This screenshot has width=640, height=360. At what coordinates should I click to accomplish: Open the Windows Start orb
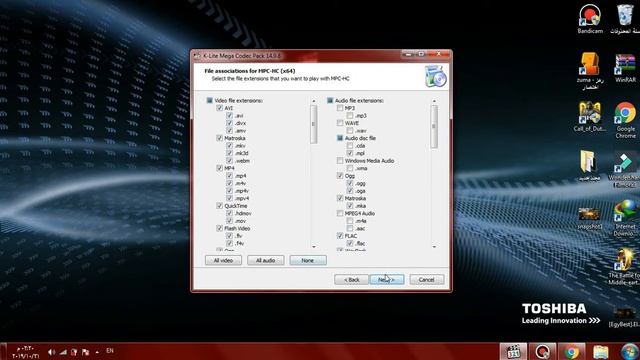[x=629, y=351]
